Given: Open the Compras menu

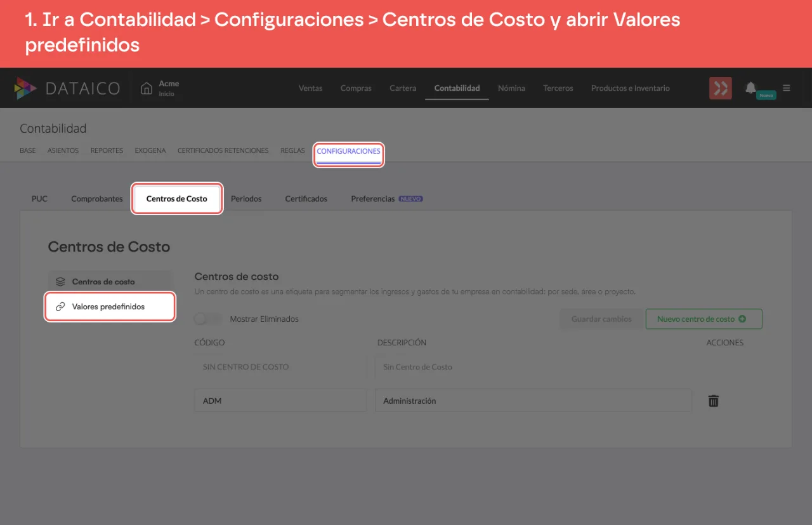Looking at the screenshot, I should (x=356, y=88).
